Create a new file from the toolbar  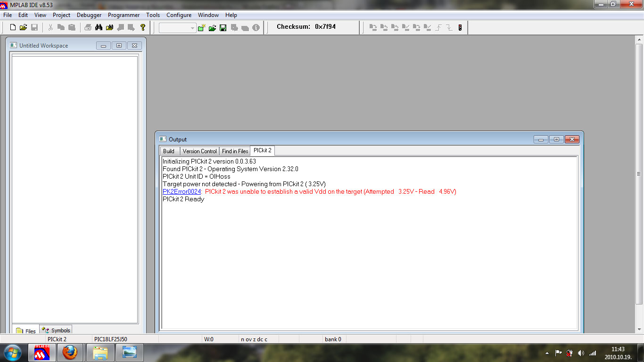click(13, 27)
